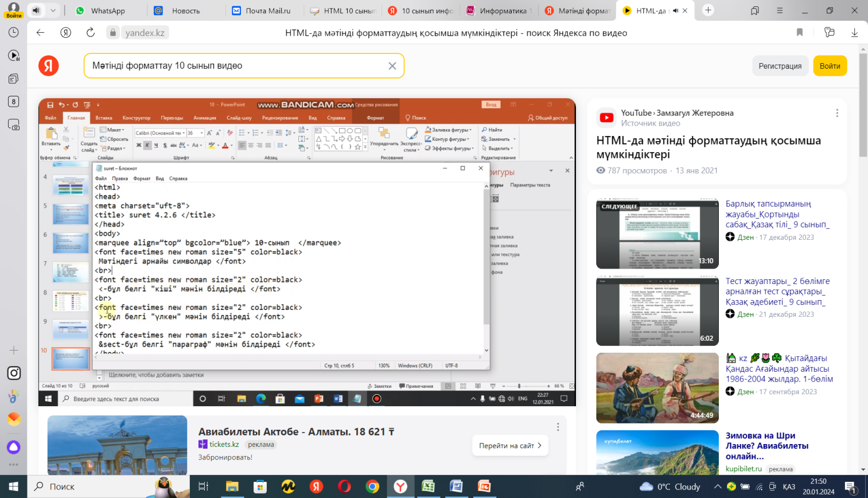
Task: Play the main HTML-да video
Action: 307,252
